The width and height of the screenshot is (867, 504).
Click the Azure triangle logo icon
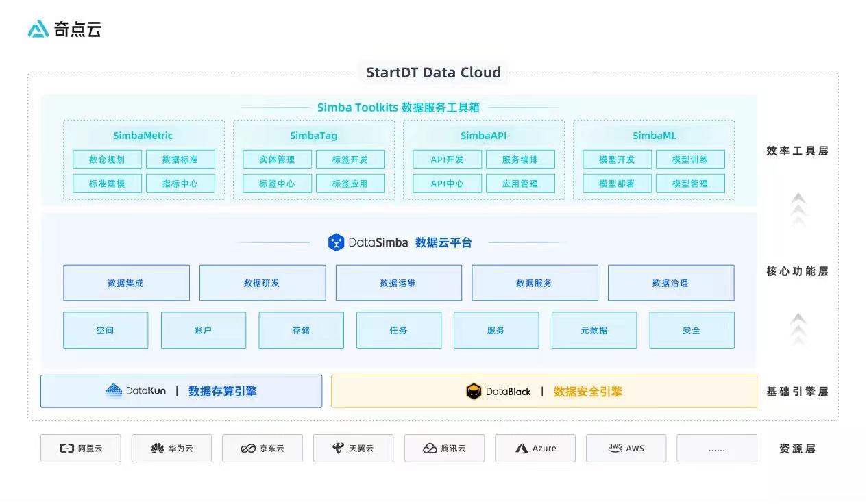522,449
